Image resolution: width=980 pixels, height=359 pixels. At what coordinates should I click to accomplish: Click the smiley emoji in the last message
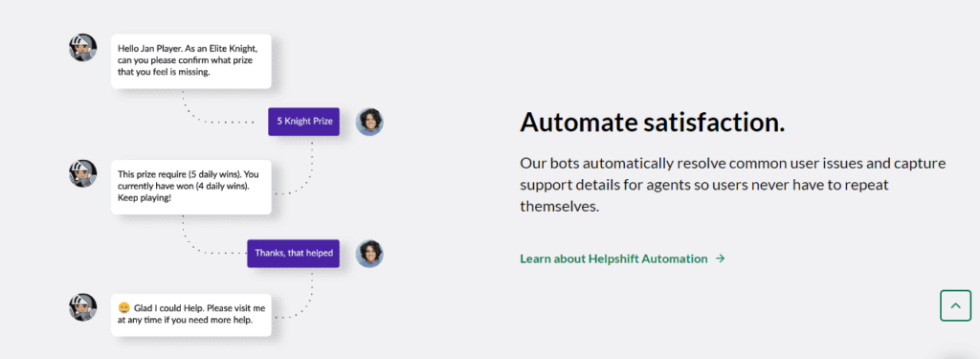[123, 307]
